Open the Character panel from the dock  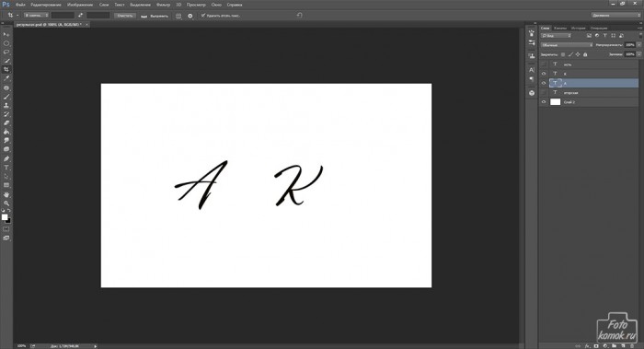pyautogui.click(x=532, y=70)
